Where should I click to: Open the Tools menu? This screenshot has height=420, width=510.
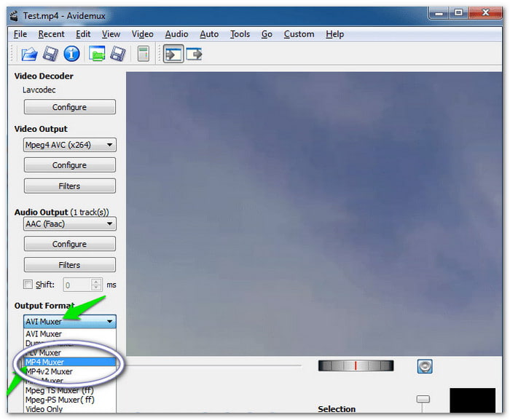[x=240, y=34]
